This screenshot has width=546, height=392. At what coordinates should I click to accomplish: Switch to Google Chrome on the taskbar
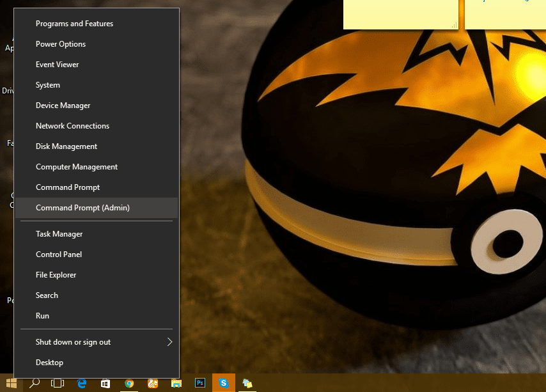[x=129, y=383]
